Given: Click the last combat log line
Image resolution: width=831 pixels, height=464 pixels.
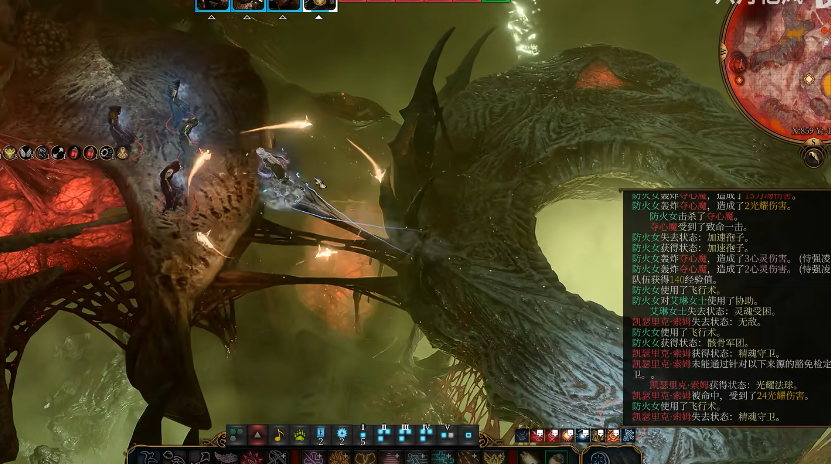Looking at the screenshot, I should click(702, 418).
